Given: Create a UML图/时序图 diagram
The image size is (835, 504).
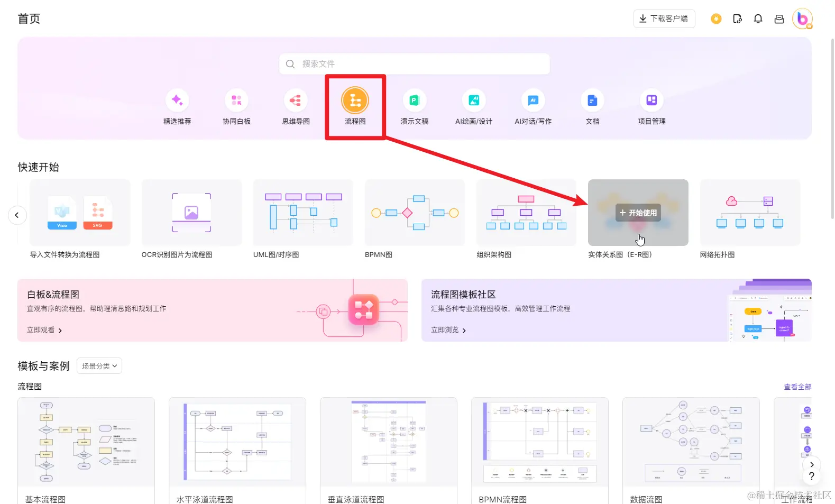Looking at the screenshot, I should point(303,213).
